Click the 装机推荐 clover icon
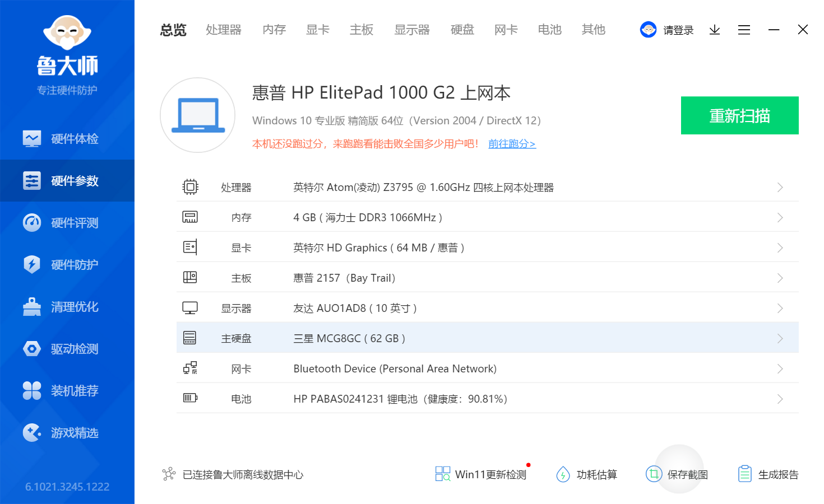824x504 pixels. pyautogui.click(x=32, y=390)
